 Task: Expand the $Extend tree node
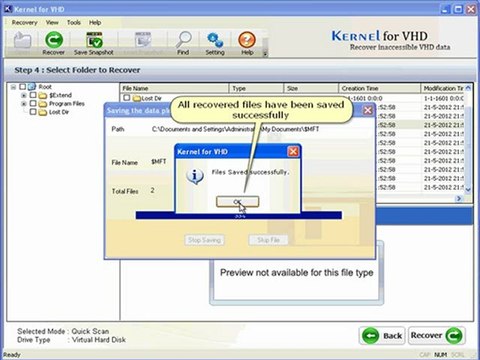(24, 96)
